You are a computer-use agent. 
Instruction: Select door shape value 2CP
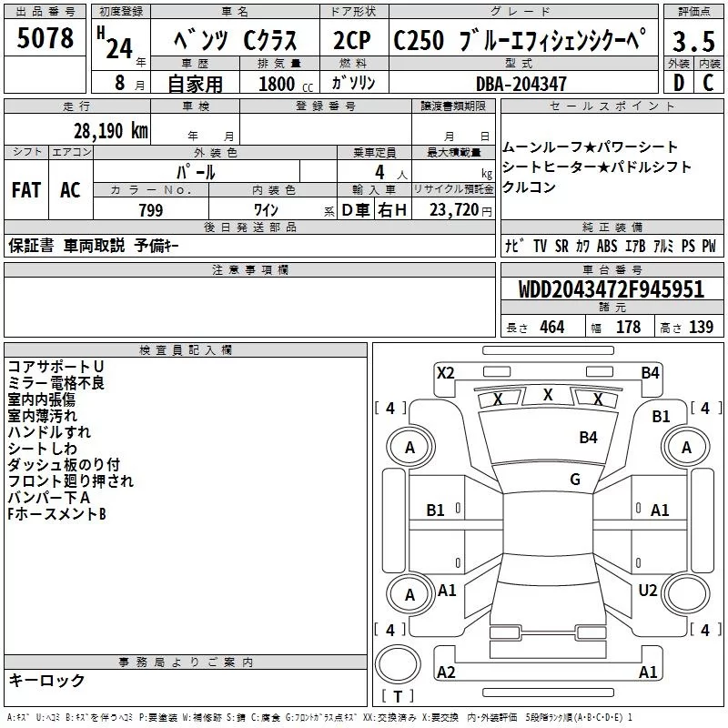352,40
